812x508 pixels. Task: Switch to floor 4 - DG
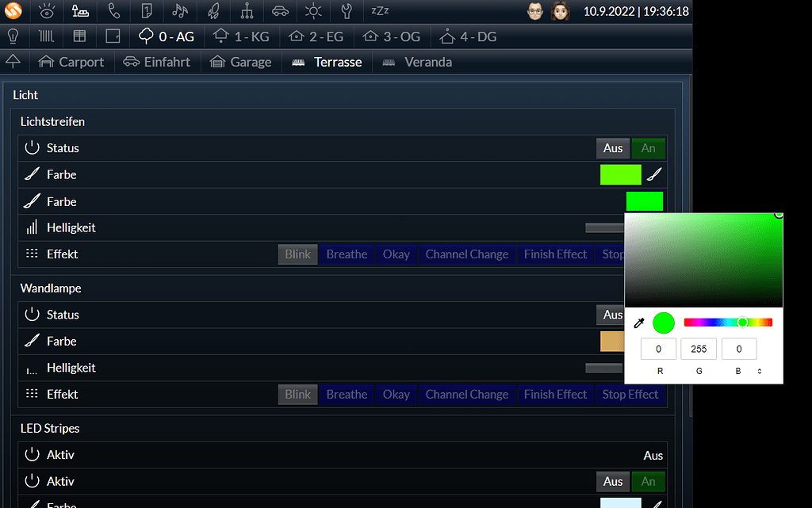[x=468, y=36]
